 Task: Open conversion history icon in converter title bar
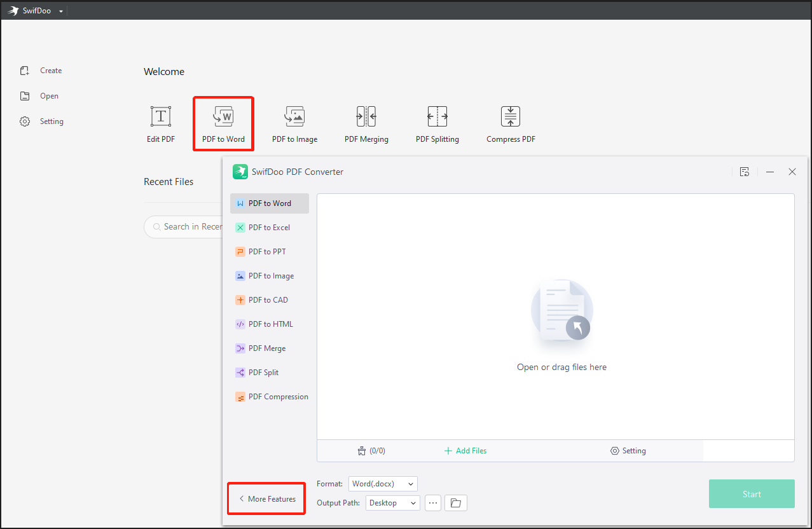point(745,172)
